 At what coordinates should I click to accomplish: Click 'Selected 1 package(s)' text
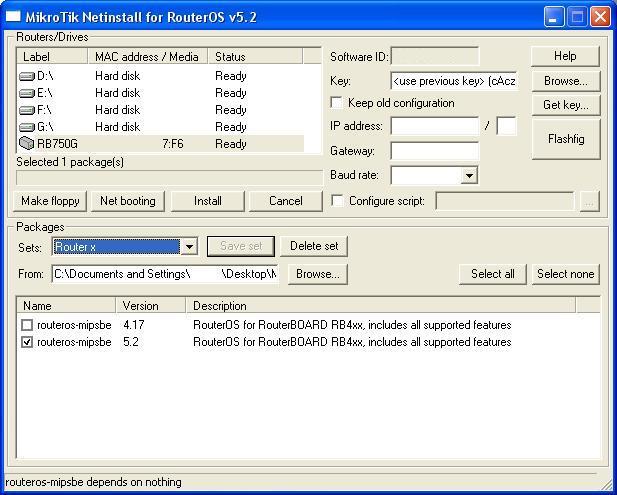coord(70,162)
